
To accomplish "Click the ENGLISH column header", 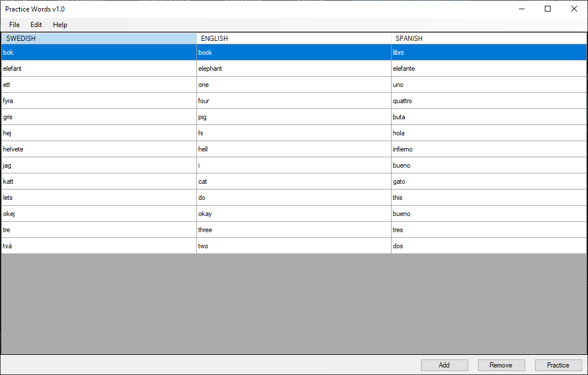I will (x=294, y=39).
